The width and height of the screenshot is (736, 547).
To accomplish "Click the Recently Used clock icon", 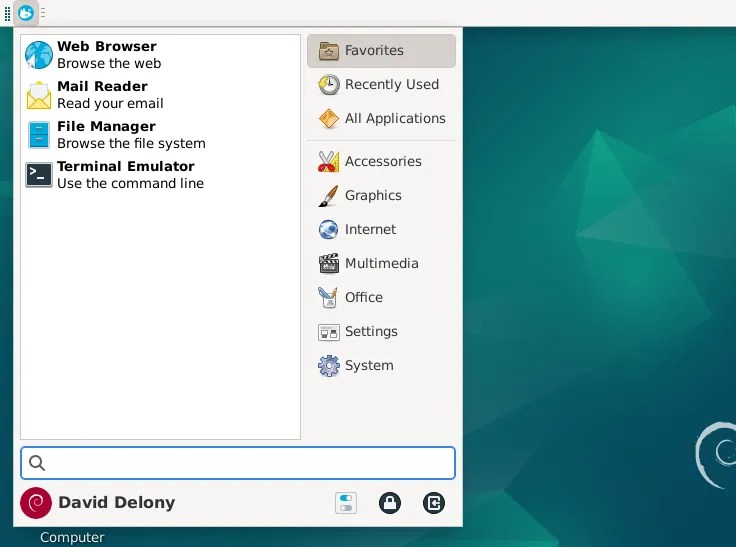I will coord(329,85).
